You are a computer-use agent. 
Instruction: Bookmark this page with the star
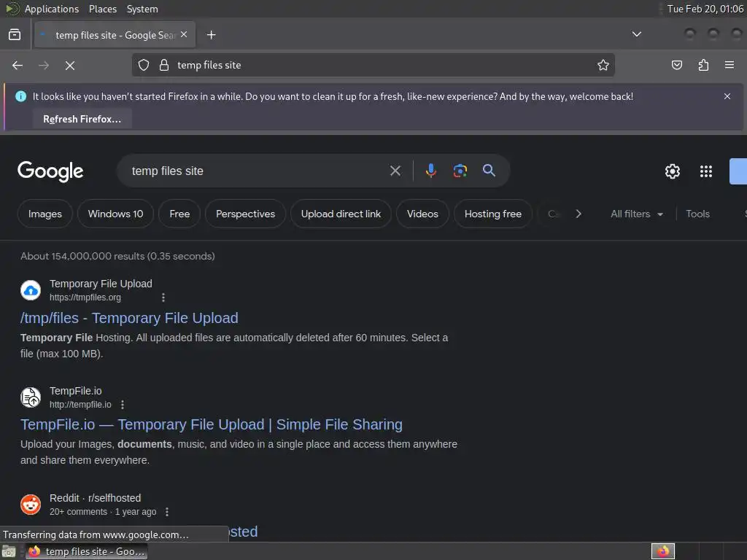pyautogui.click(x=603, y=65)
